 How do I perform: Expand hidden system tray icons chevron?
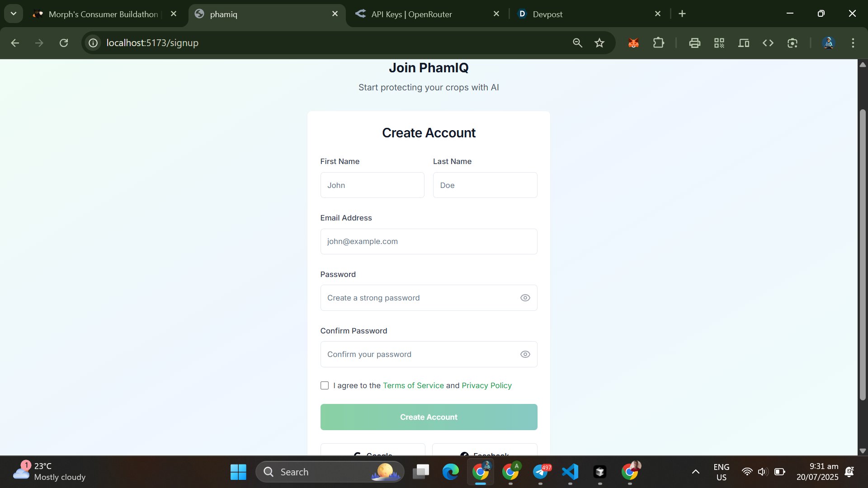[696, 472]
